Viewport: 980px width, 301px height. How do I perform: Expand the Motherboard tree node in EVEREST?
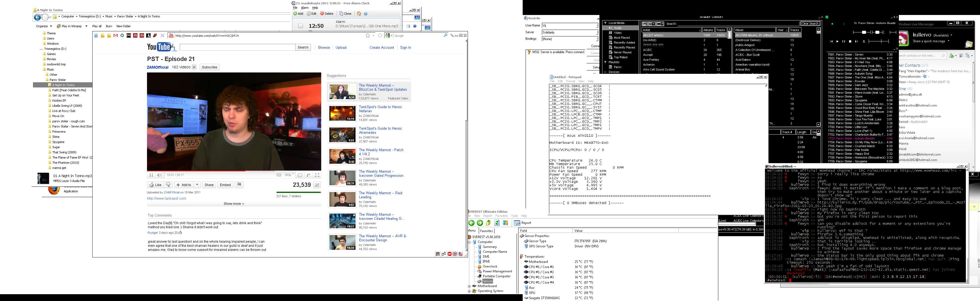pyautogui.click(x=470, y=286)
